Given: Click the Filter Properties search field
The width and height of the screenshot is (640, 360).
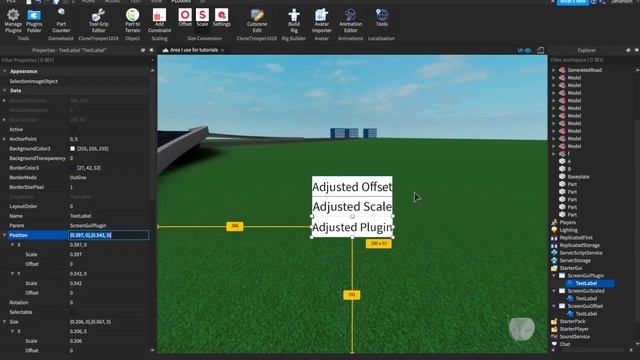Looking at the screenshot, I should (x=76, y=60).
